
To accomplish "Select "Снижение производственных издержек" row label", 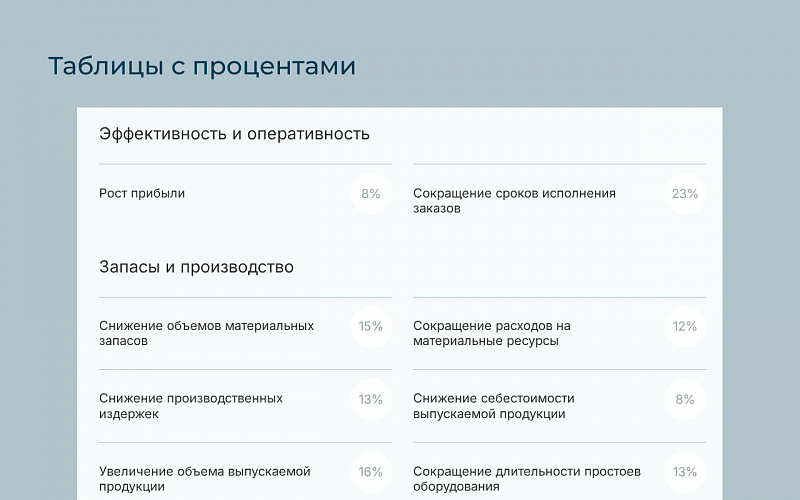I will coord(191,406).
